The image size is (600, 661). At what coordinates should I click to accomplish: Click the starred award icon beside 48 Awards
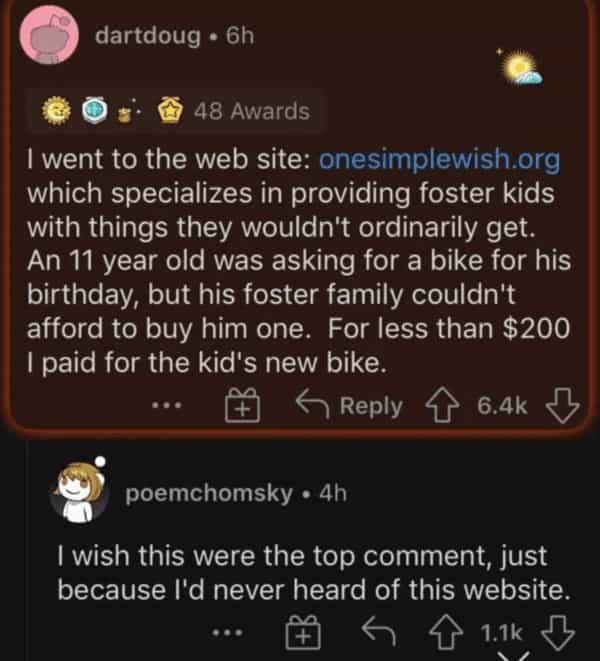180,111
